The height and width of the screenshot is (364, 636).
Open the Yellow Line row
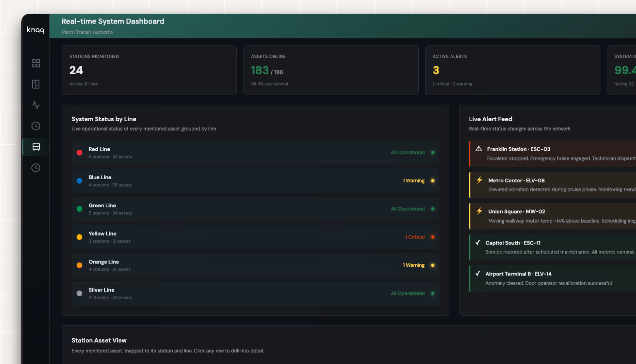(255, 237)
